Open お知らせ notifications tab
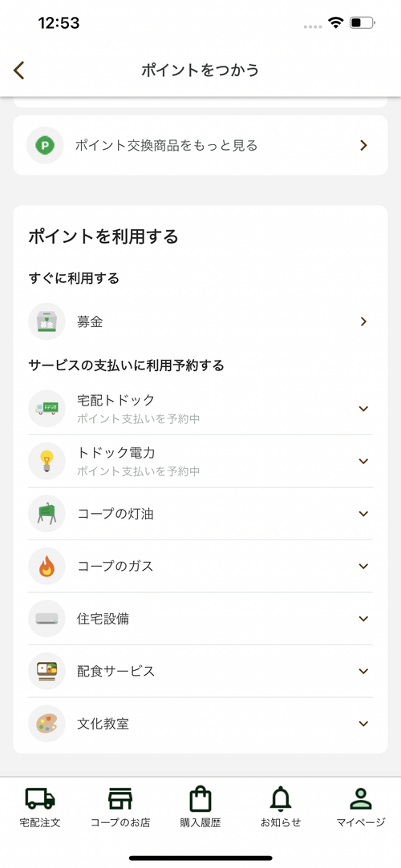This screenshot has width=401, height=868. (x=281, y=807)
